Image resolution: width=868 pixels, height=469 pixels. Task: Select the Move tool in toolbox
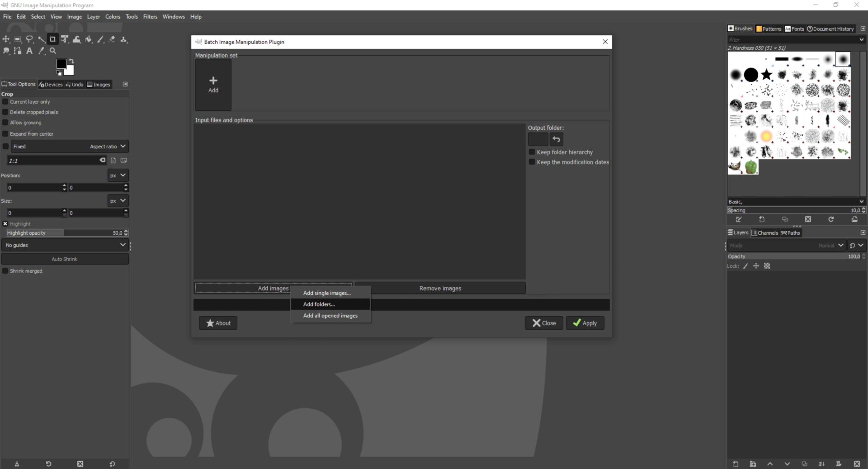click(6, 39)
